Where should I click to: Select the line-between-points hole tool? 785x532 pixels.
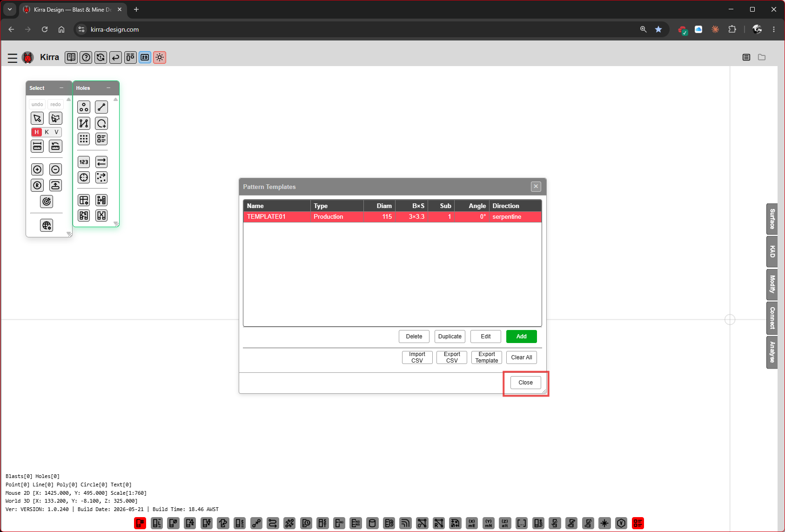tap(101, 107)
